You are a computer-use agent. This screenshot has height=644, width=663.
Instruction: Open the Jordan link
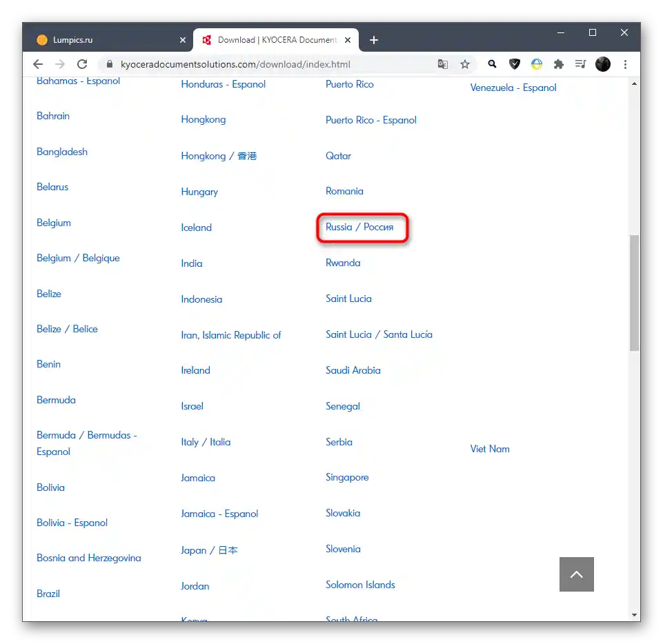point(195,586)
